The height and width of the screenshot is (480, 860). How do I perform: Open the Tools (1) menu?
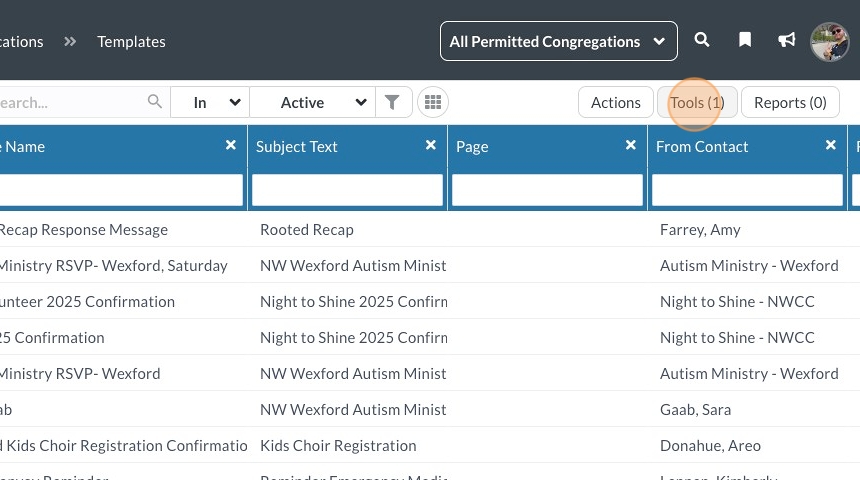point(697,102)
